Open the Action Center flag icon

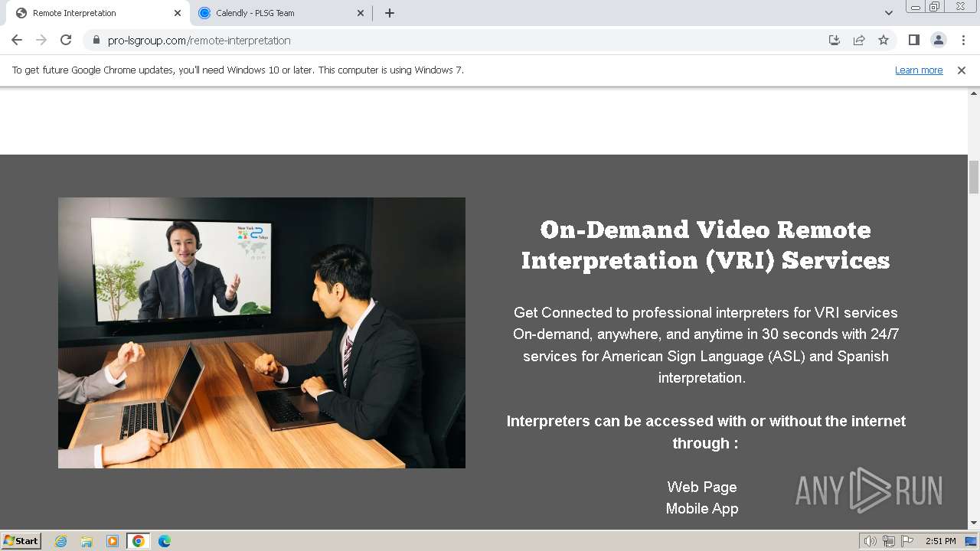(x=907, y=541)
